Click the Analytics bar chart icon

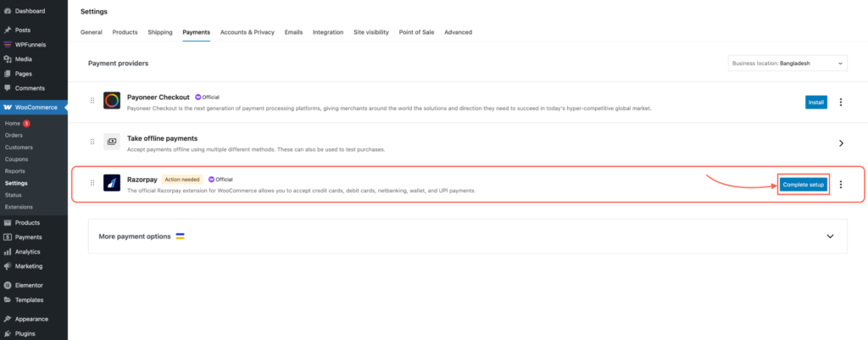[8, 252]
